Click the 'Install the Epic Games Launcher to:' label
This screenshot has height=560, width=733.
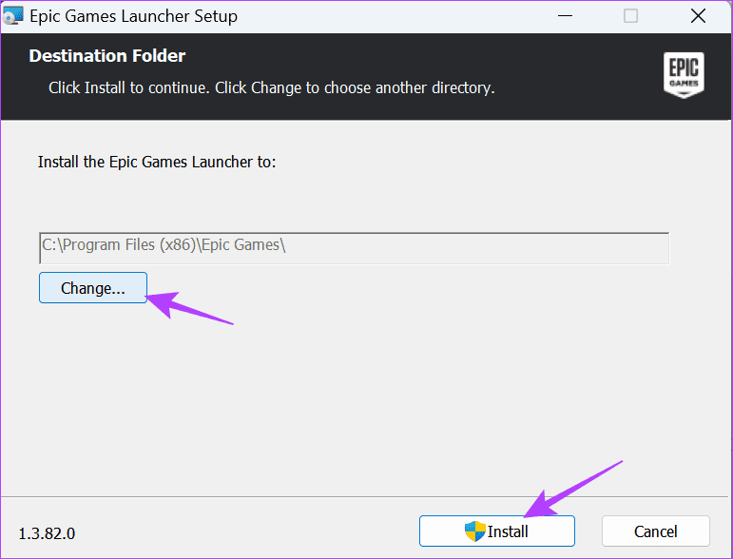[x=157, y=162]
